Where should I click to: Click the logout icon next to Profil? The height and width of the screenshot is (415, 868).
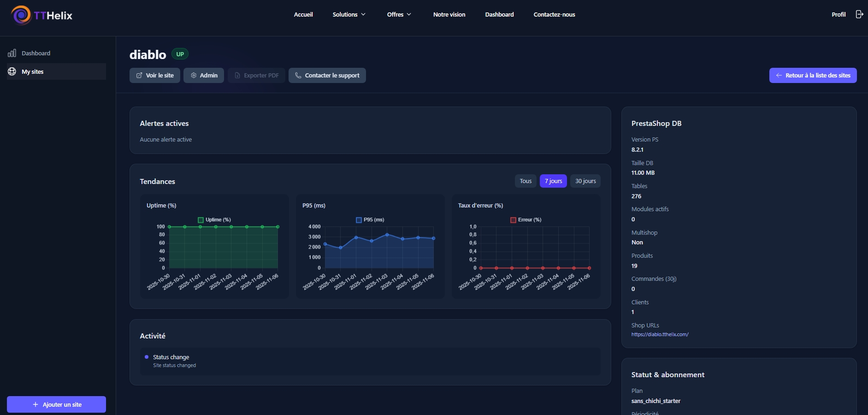click(859, 14)
